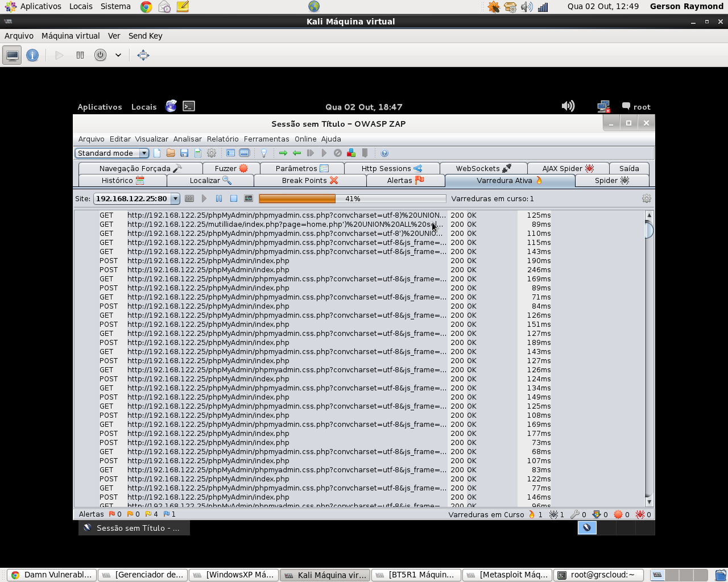Switch to the AJAX Spider tab

pyautogui.click(x=568, y=168)
